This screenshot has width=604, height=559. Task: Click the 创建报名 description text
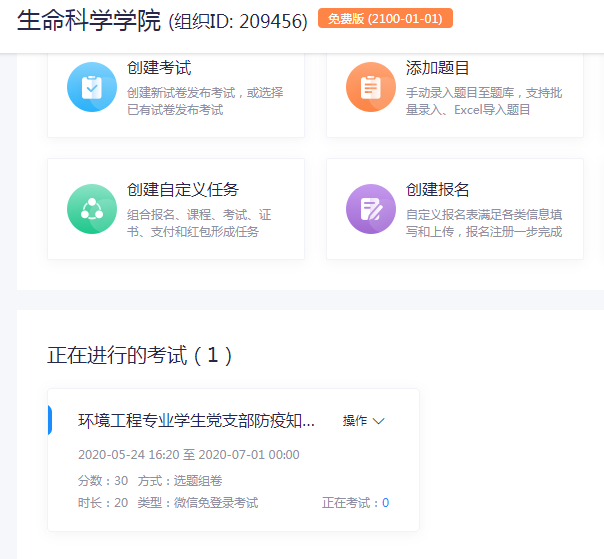pos(484,223)
